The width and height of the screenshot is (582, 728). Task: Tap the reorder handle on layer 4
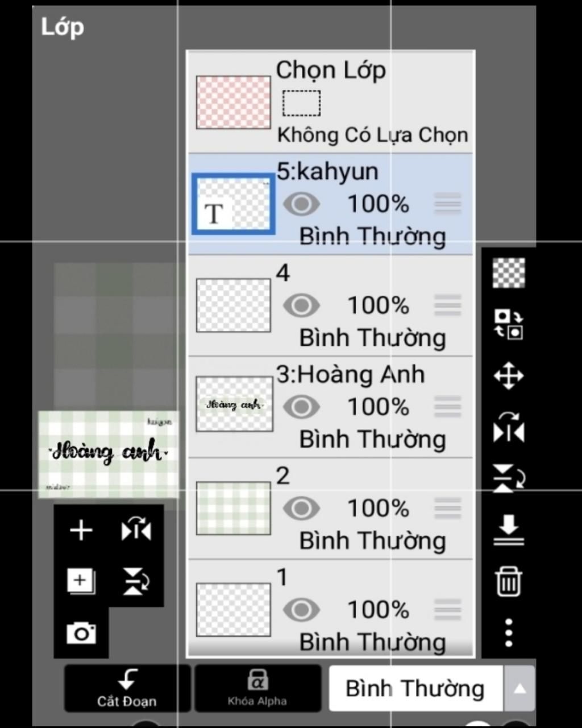click(447, 305)
